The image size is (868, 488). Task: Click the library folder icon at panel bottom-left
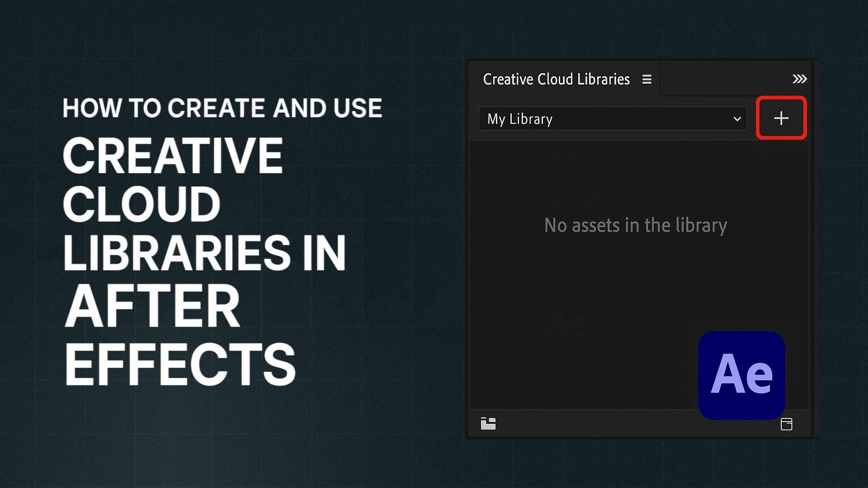pyautogui.click(x=488, y=423)
